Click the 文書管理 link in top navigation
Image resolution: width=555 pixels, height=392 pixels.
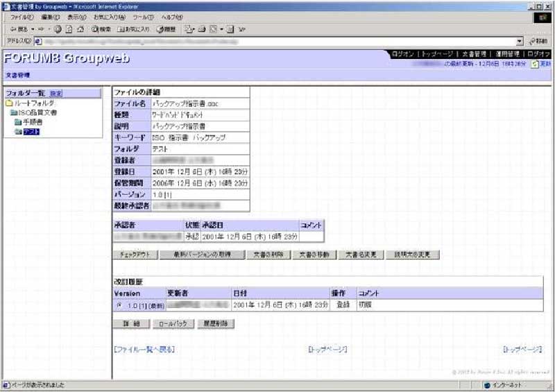pyautogui.click(x=474, y=54)
